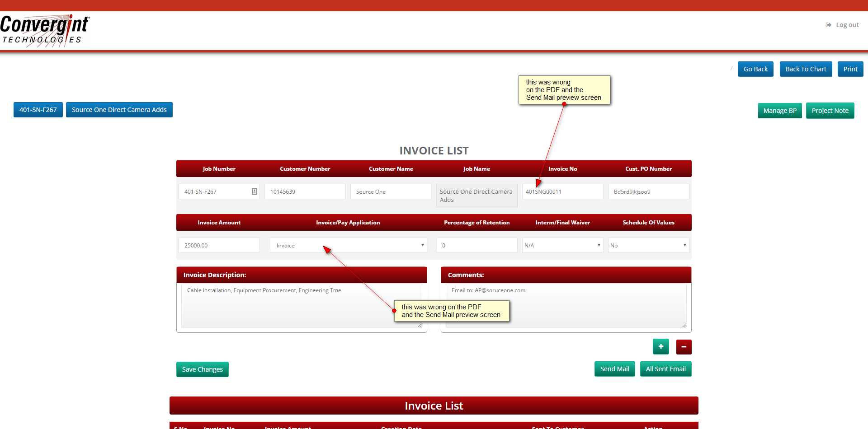Click the Invoice Description text area
868x429 pixels.
pos(302,305)
